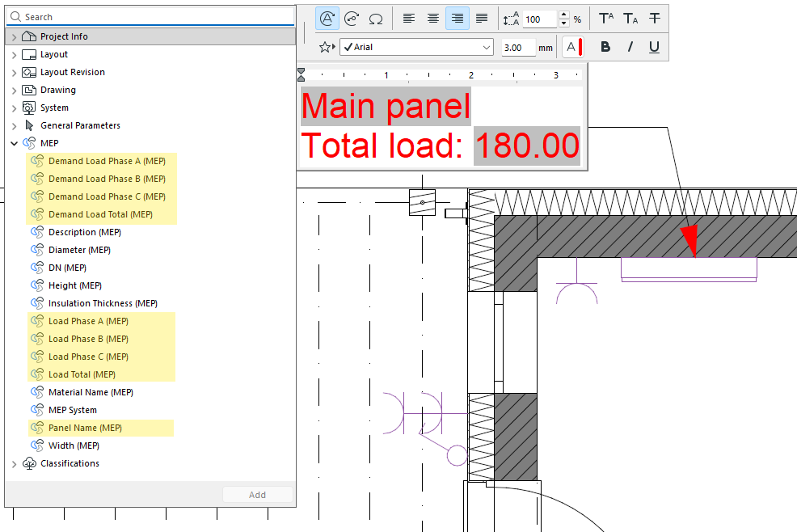Image resolution: width=797 pixels, height=532 pixels.
Task: Click the 180.00 autotext value in the editor
Action: [527, 146]
